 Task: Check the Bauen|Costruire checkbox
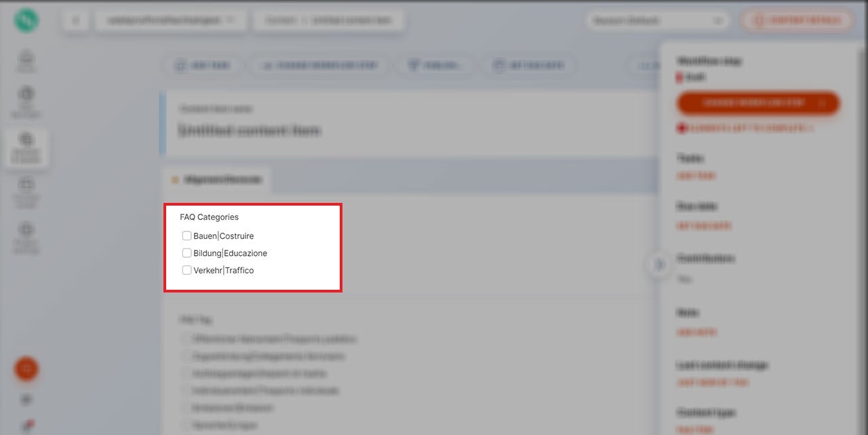(186, 236)
